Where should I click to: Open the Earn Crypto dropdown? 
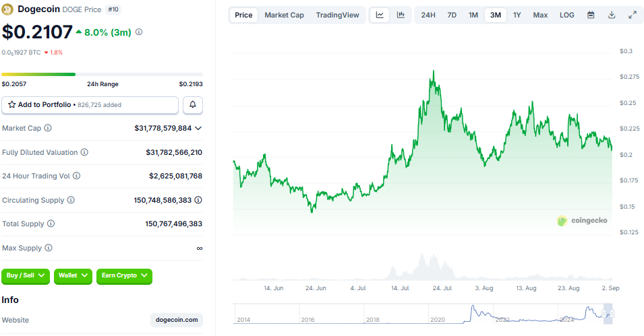[125, 275]
